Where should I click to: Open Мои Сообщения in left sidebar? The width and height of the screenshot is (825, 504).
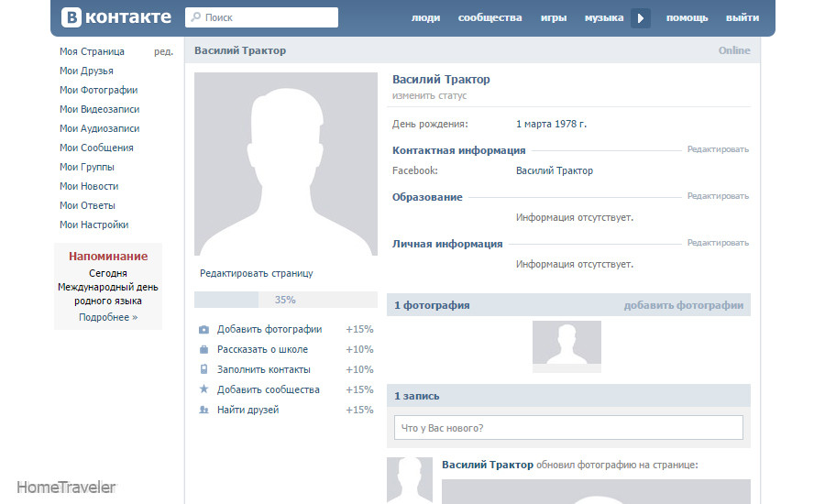coord(96,148)
